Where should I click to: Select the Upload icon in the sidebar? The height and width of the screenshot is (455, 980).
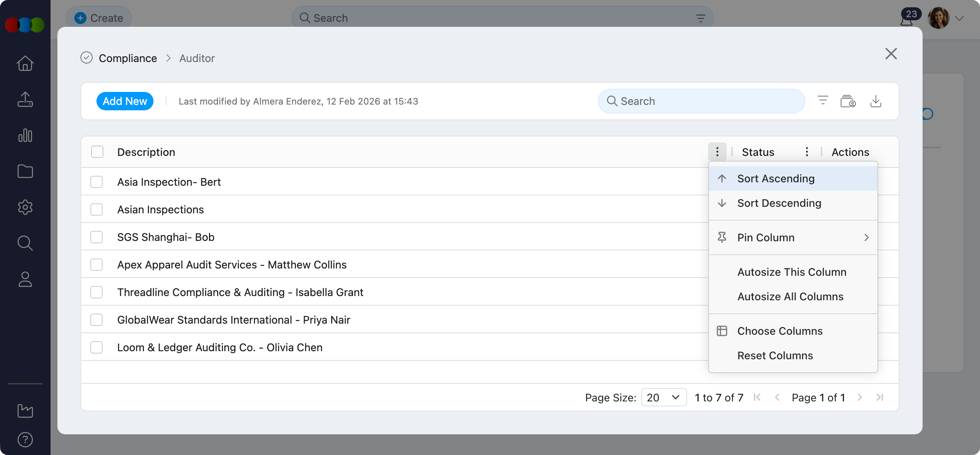[25, 100]
